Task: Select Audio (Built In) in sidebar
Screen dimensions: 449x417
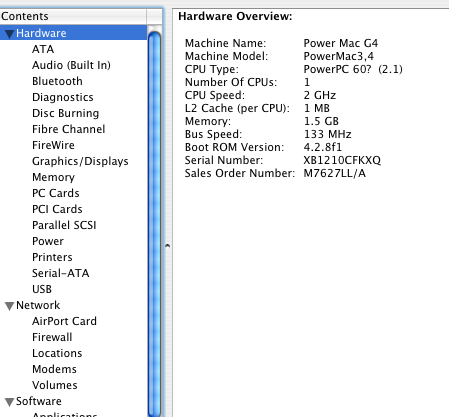Action: [x=71, y=65]
